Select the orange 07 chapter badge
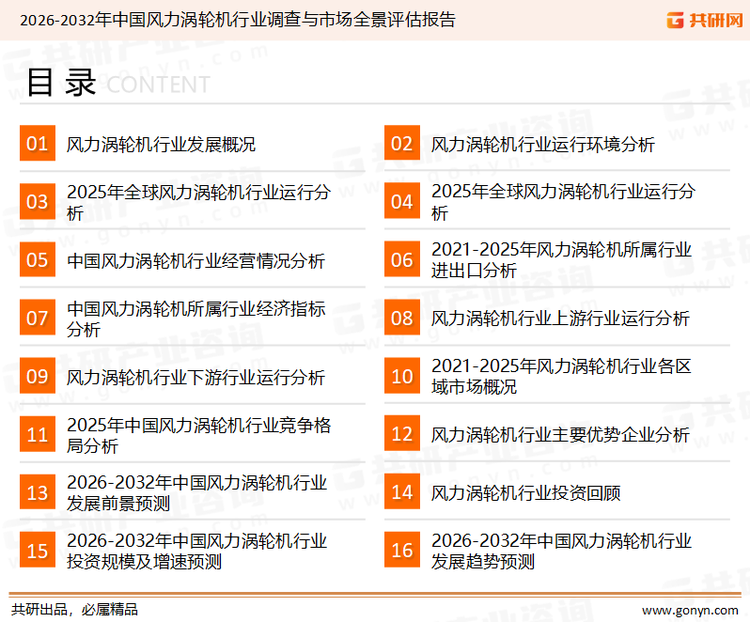Image resolution: width=750 pixels, height=622 pixels. [37, 318]
